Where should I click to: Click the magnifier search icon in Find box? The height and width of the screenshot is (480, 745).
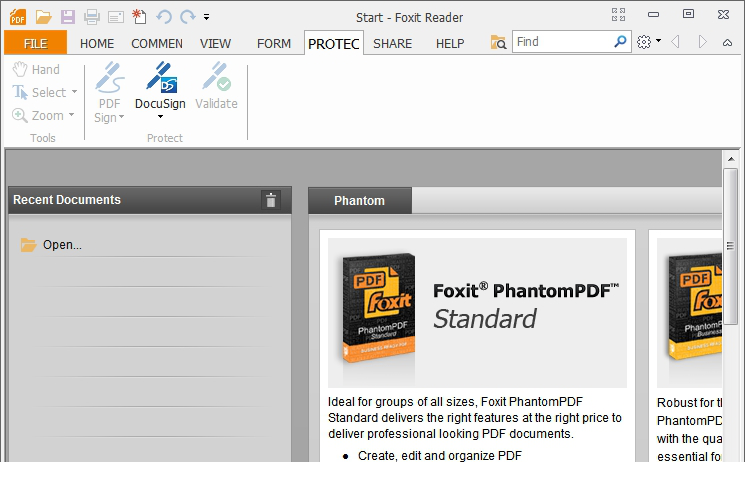(620, 41)
